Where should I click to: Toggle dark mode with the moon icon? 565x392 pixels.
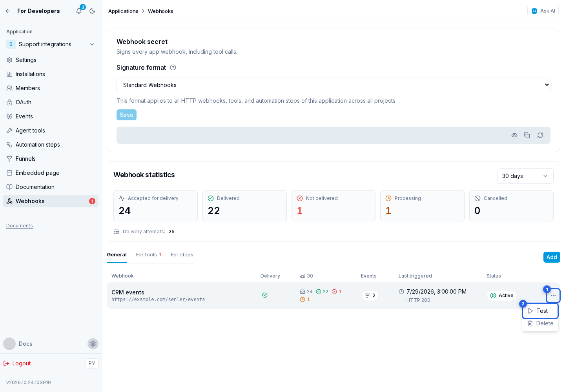click(x=92, y=11)
